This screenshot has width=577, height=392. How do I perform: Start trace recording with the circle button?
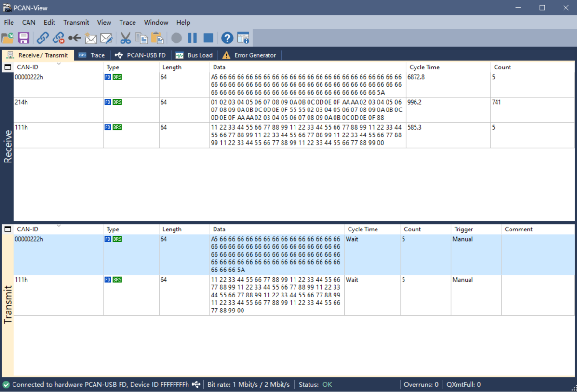point(176,38)
